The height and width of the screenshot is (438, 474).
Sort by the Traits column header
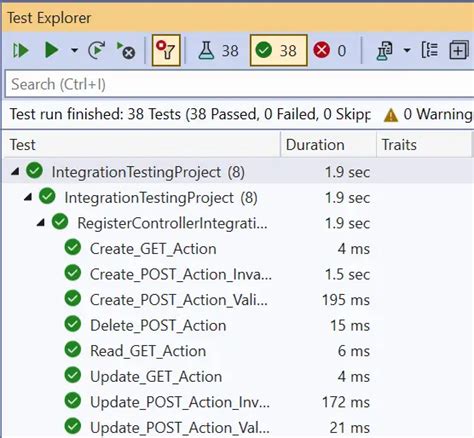(424, 145)
